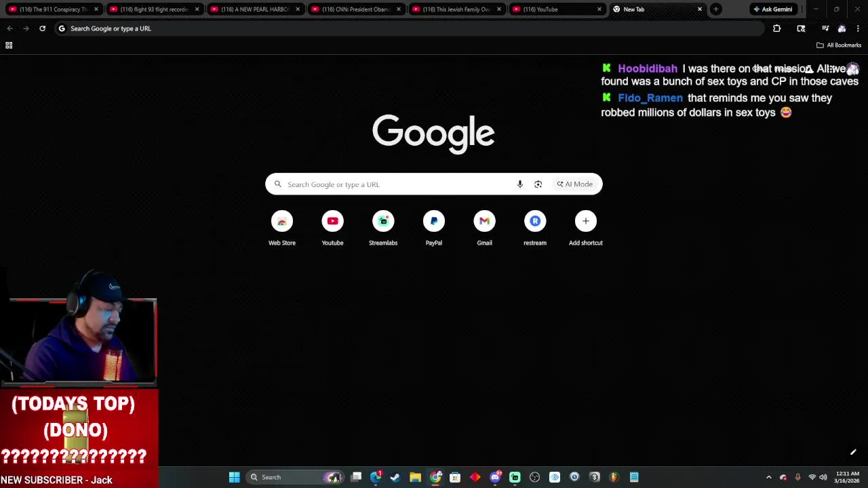The width and height of the screenshot is (868, 488).
Task: Open AI Mode in search box
Action: (x=575, y=184)
